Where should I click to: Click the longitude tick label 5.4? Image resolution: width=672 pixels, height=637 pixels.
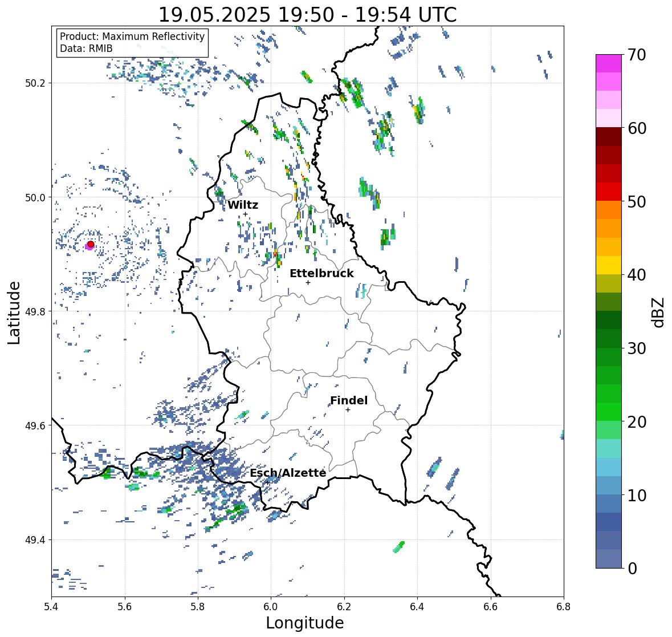51,607
